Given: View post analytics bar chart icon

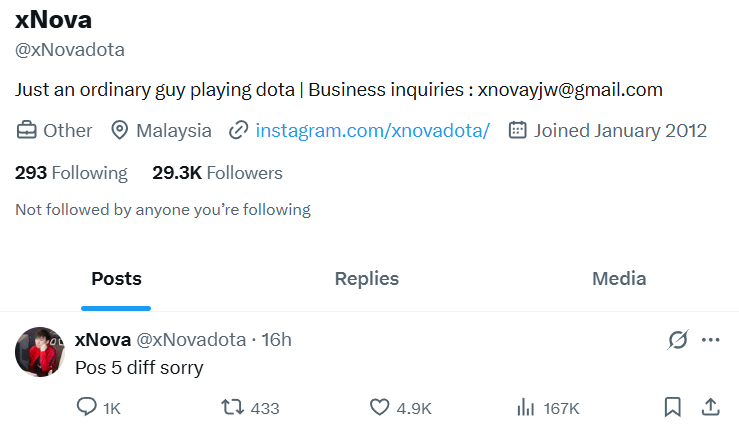Looking at the screenshot, I should (526, 407).
